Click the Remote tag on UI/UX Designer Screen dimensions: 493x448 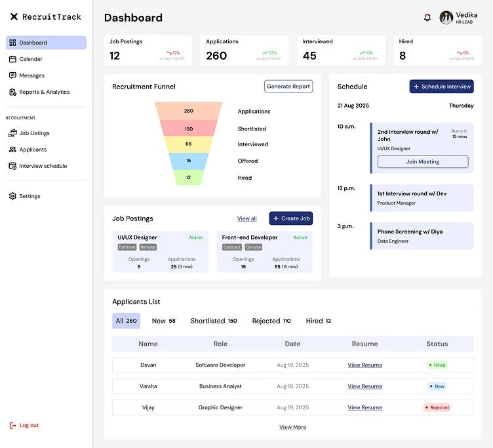pos(148,247)
